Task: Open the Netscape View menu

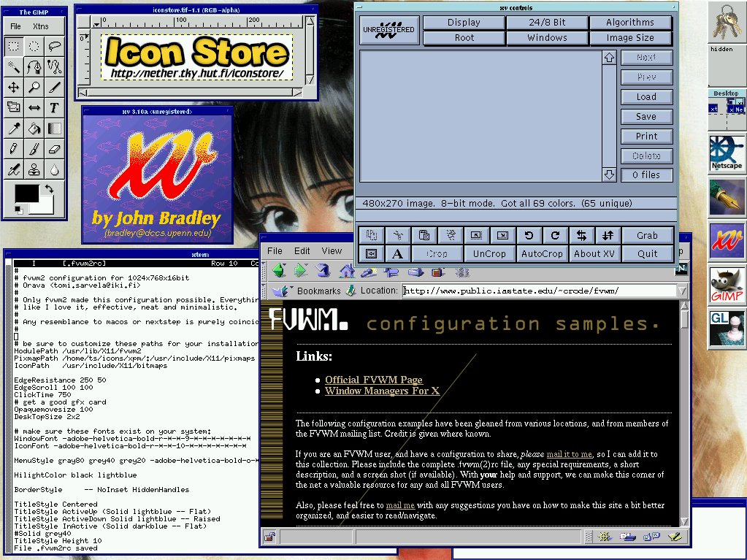Action: 332,251
